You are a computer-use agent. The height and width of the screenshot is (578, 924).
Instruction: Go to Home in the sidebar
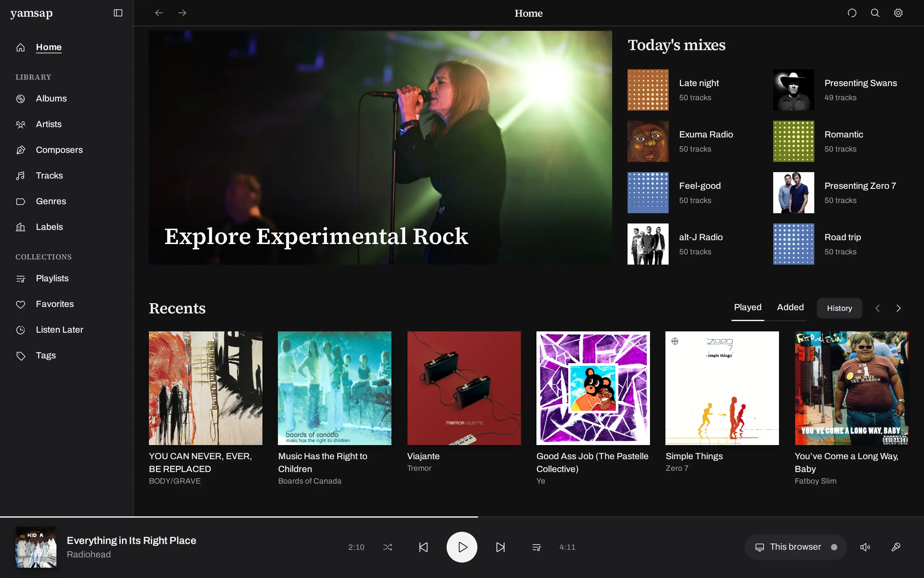point(48,47)
